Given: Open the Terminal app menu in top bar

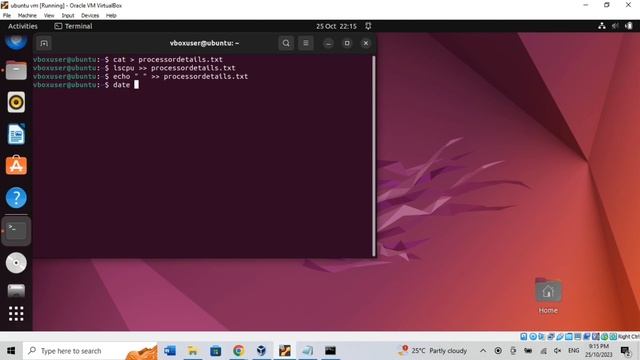Looking at the screenshot, I should [x=73, y=26].
